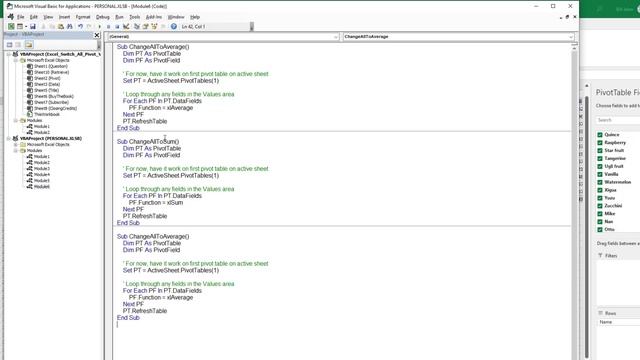Open the Help menu
640x360 pixels.
(x=195, y=17)
